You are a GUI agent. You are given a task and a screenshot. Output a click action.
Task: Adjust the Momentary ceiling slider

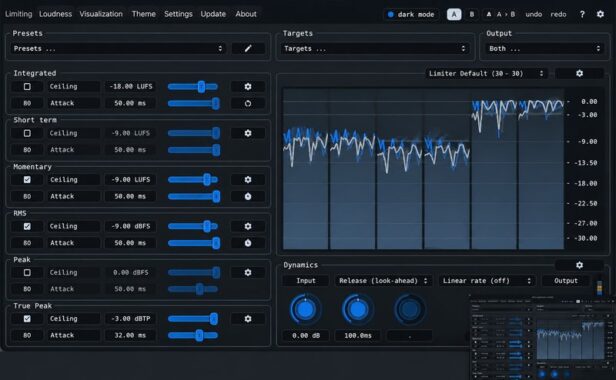pos(193,180)
